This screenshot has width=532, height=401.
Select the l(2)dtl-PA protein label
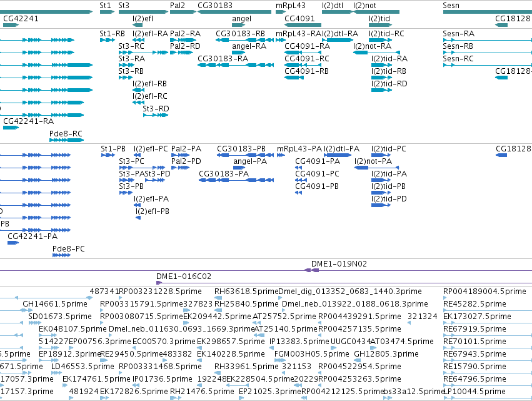[x=342, y=149]
